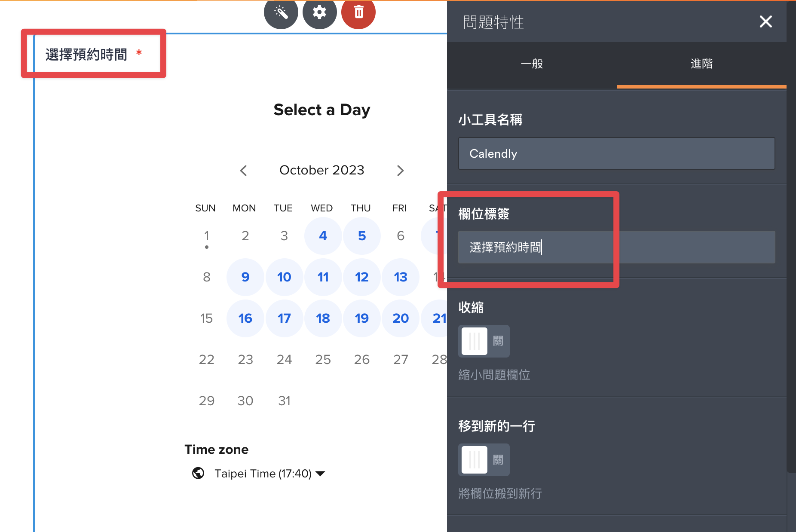This screenshot has width=796, height=532.
Task: Go to previous month arrow
Action: (243, 171)
